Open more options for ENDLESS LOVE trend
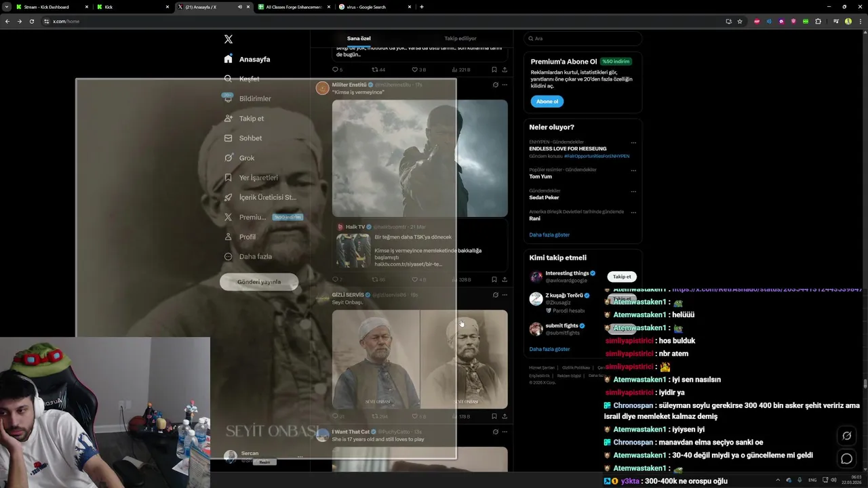868x488 pixels. click(633, 143)
